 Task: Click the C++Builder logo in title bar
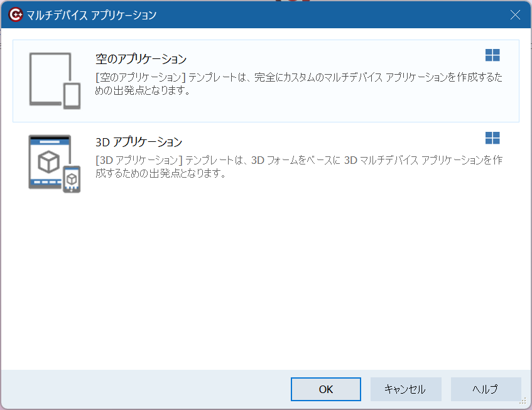point(16,15)
